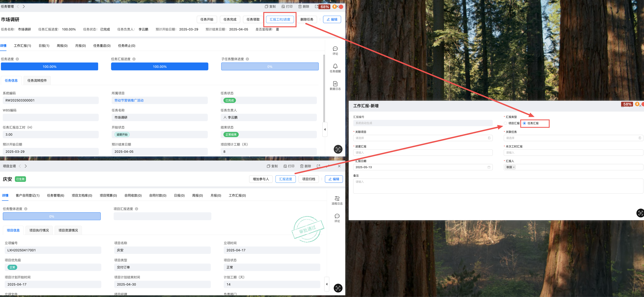Click 进度汇报 input field
644x297 pixels.
pos(423,153)
